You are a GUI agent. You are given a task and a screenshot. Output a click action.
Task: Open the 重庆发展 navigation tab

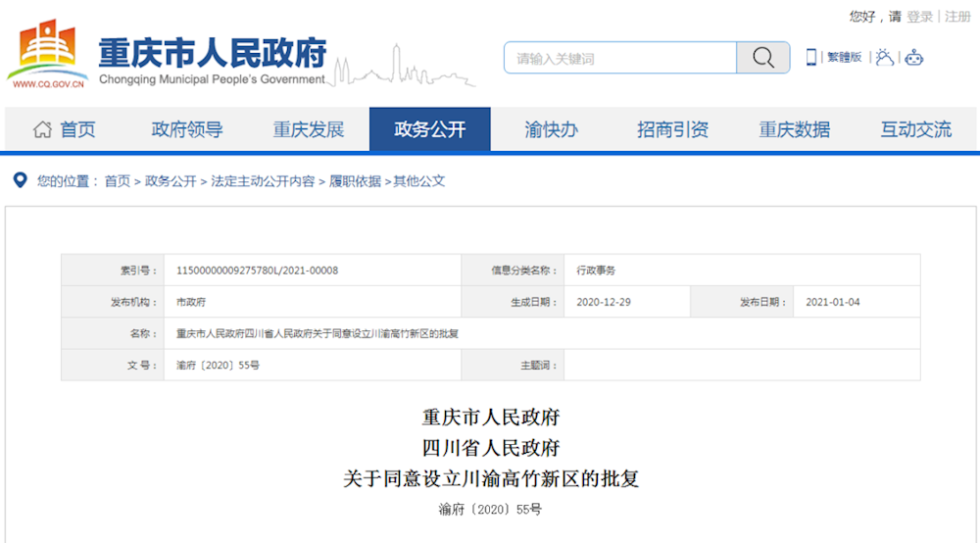point(309,129)
